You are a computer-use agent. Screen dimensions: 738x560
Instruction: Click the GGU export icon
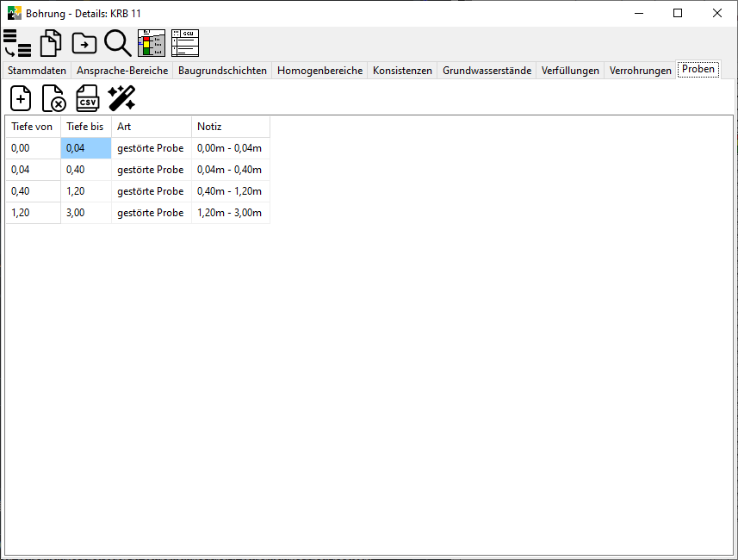coord(185,42)
